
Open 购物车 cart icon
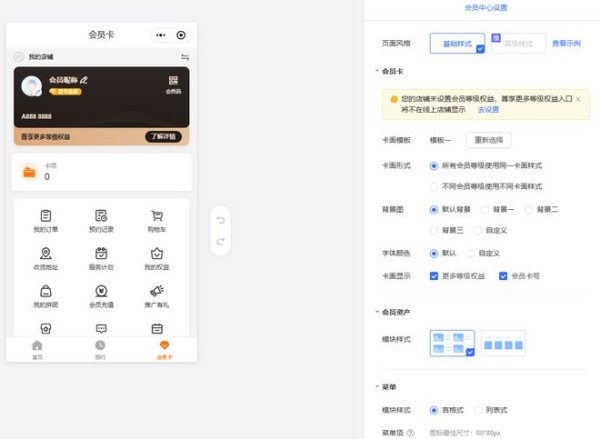coord(157,216)
